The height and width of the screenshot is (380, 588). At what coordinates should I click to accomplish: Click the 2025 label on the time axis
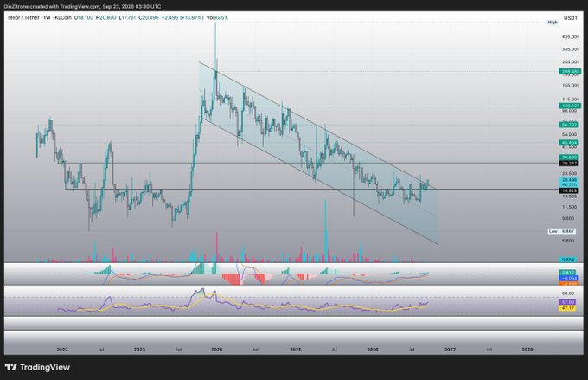point(296,350)
